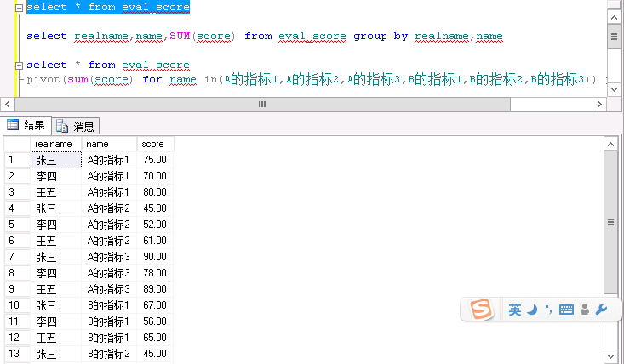Click B的指标2 cell in row 13
624x364 pixels.
[109, 354]
